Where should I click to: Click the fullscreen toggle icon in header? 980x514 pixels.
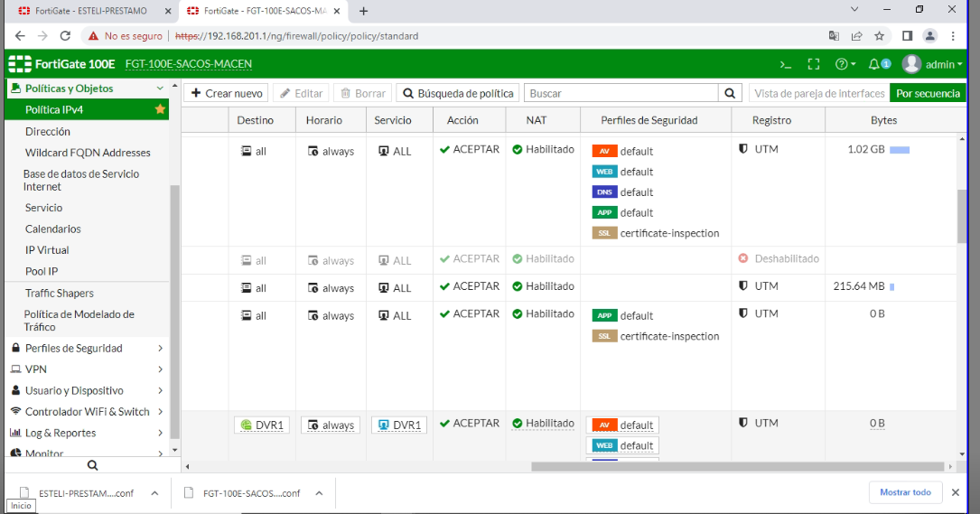pos(813,64)
